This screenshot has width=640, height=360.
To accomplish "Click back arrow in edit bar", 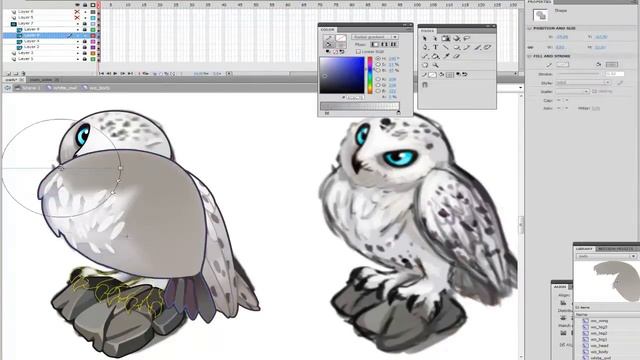I will pyautogui.click(x=7, y=88).
